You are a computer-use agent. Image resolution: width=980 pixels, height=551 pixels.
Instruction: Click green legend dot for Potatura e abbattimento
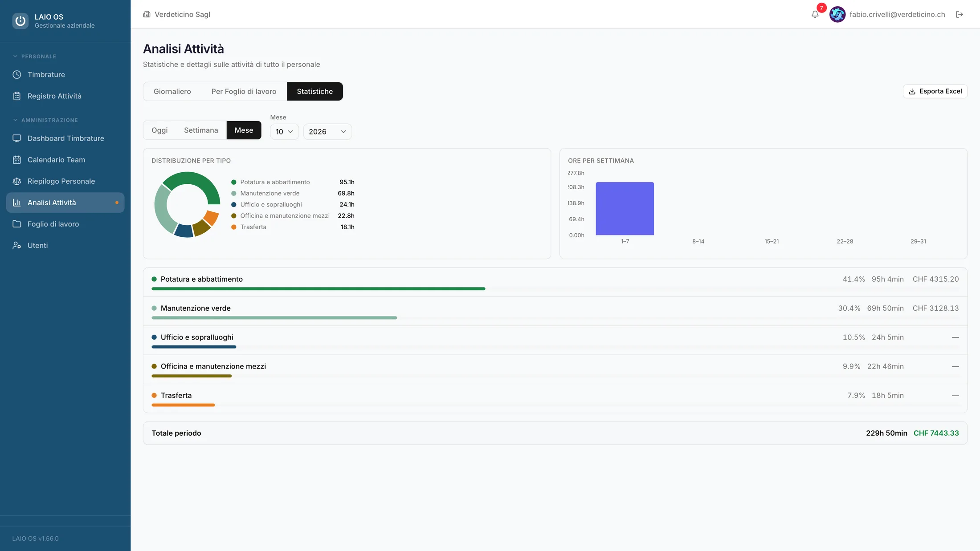pos(233,182)
